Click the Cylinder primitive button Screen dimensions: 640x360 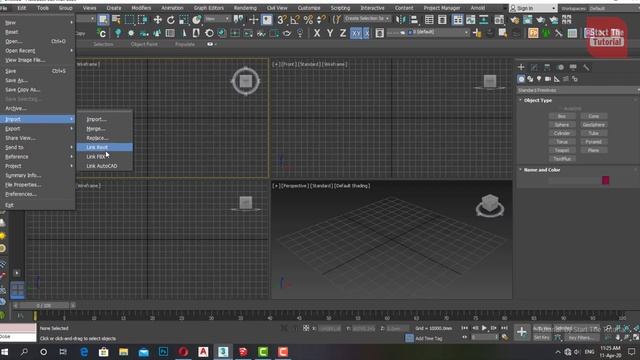[562, 133]
